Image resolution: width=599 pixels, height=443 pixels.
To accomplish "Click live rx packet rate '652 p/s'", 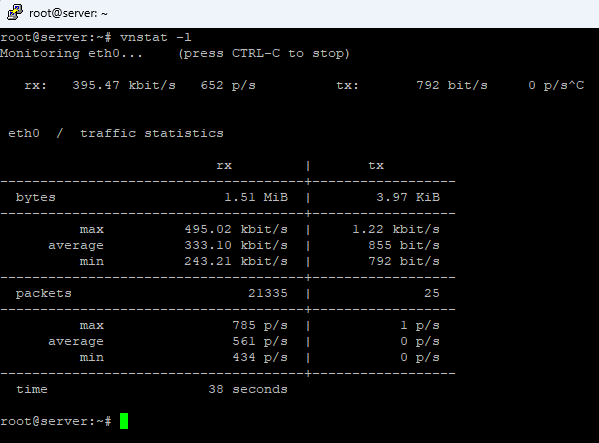I will (228, 85).
